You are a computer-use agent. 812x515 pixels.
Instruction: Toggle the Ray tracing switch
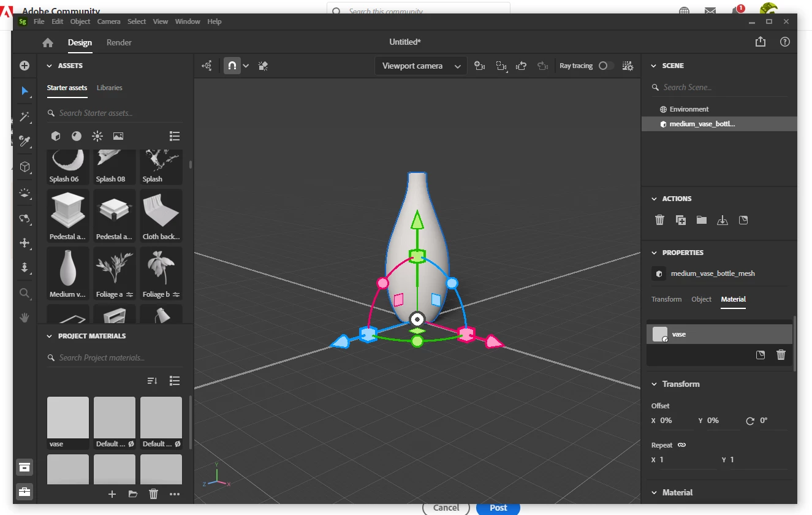click(x=606, y=66)
